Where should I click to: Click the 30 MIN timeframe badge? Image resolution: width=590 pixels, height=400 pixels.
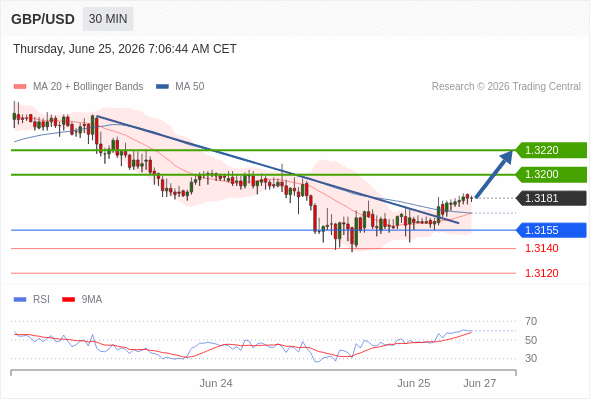pyautogui.click(x=108, y=19)
